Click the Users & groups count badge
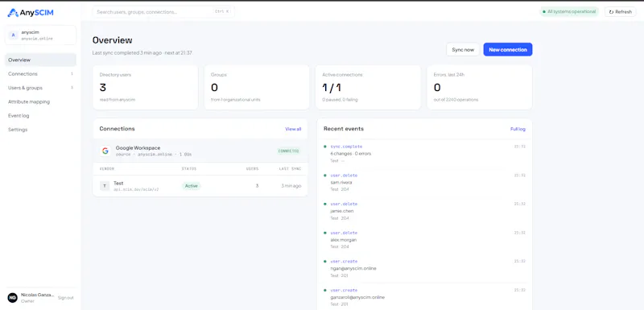 tap(72, 88)
